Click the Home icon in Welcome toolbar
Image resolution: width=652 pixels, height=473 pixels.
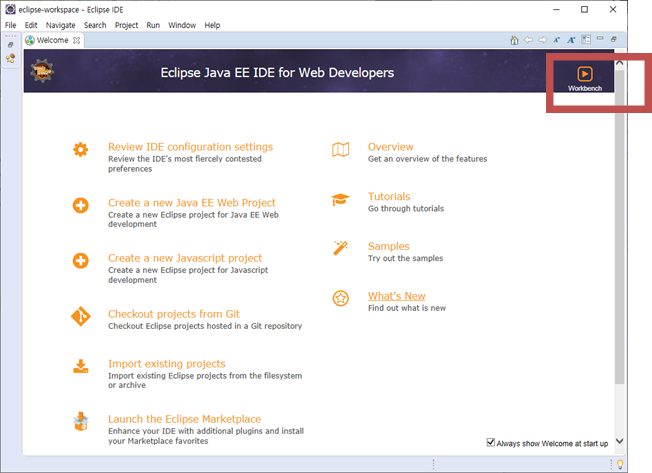coord(514,40)
